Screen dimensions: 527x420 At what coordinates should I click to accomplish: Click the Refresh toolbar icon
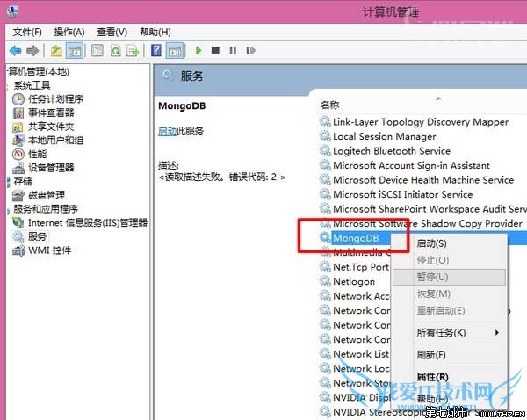click(x=116, y=51)
